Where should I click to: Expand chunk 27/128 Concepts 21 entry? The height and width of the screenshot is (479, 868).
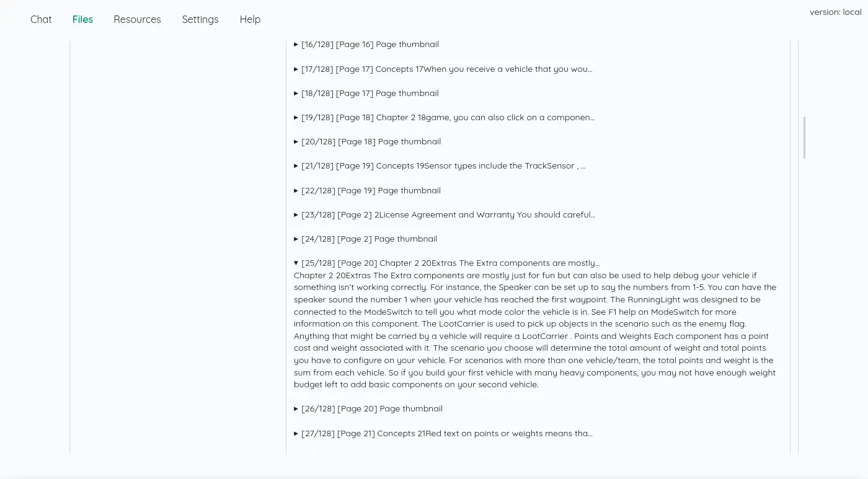[x=446, y=434]
